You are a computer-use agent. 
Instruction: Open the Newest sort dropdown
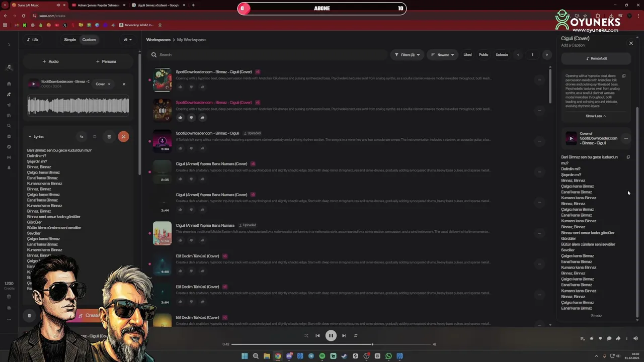[x=443, y=55]
